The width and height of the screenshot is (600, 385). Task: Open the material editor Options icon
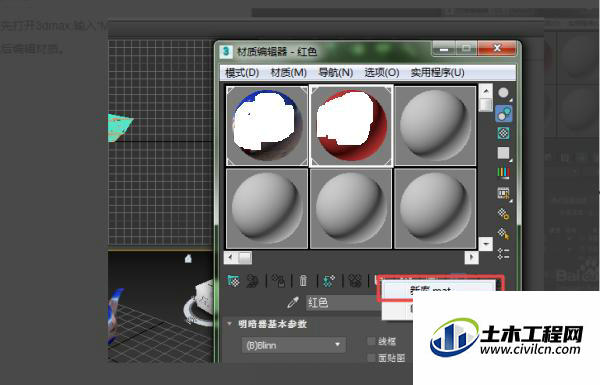pyautogui.click(x=504, y=214)
